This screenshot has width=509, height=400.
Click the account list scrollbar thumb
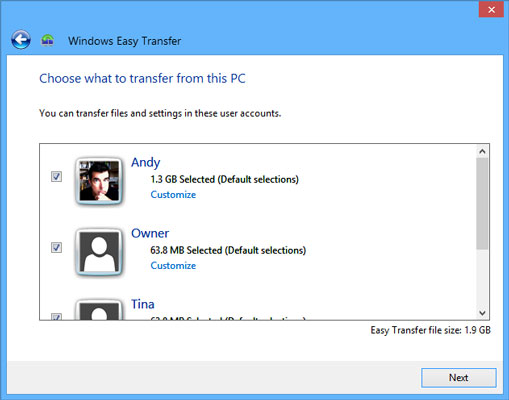pos(482,204)
